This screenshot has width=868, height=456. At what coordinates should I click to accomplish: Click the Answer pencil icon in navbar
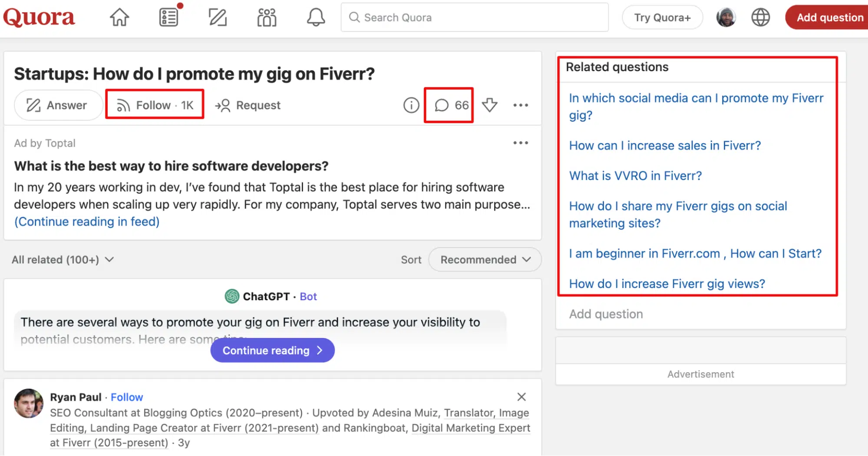point(218,18)
